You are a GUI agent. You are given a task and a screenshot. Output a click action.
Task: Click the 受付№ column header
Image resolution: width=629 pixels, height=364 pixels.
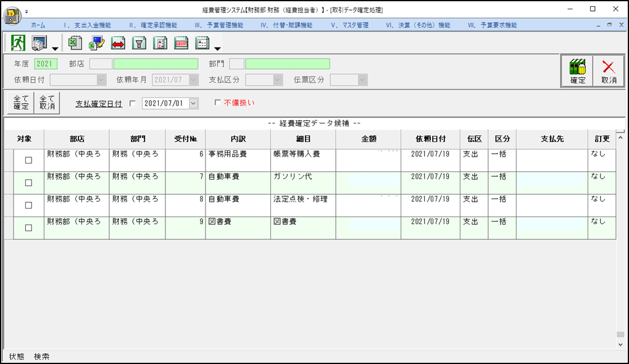tap(185, 139)
